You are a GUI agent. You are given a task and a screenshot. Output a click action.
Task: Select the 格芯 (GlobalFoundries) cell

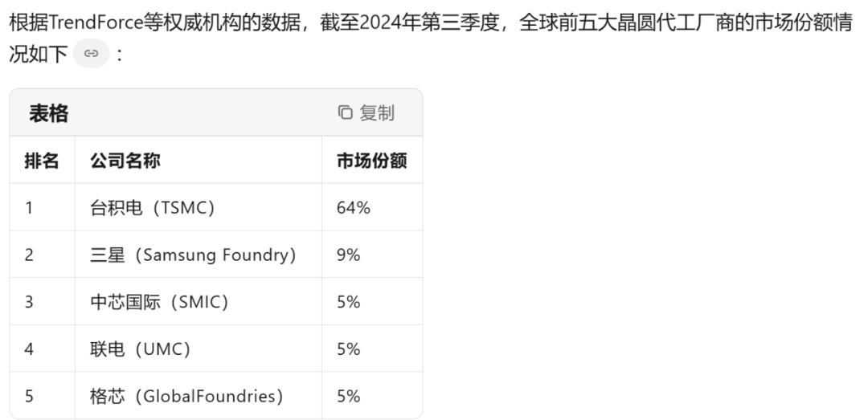pyautogui.click(x=186, y=397)
